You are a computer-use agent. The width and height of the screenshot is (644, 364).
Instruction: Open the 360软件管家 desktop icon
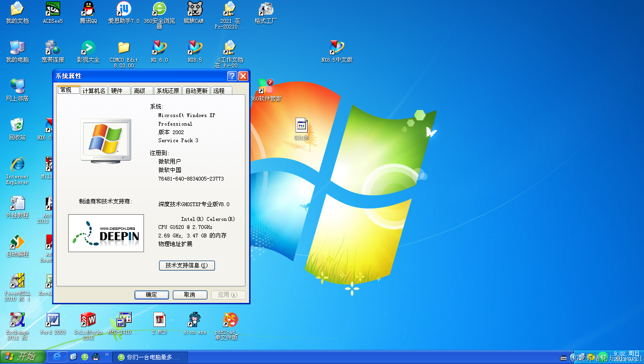(266, 91)
